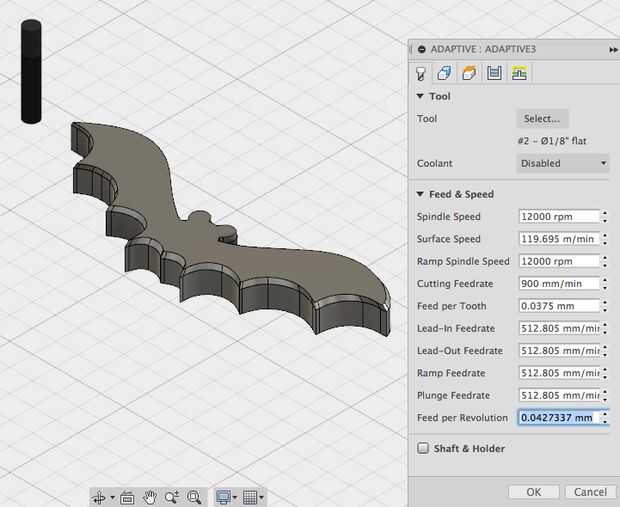Collapse the ADAPTIVE dialog with minus icon

[x=422, y=49]
